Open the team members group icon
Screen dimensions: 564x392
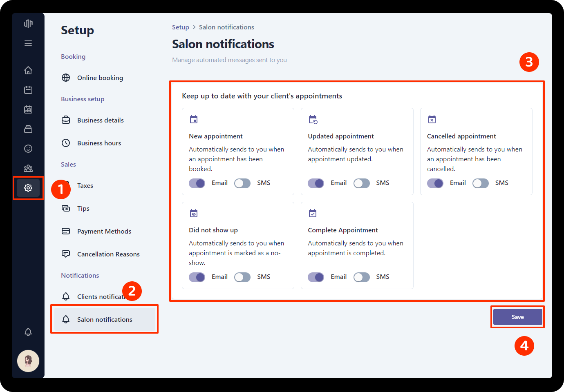click(x=28, y=168)
